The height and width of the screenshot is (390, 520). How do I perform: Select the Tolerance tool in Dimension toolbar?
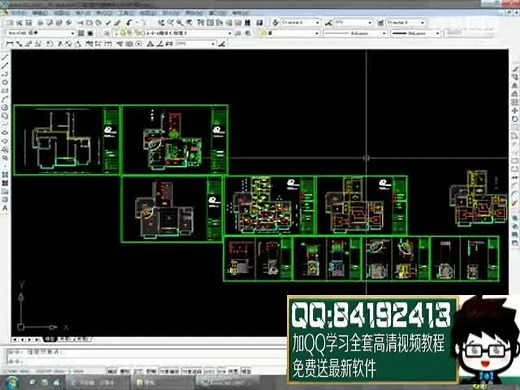pyautogui.click(x=129, y=44)
